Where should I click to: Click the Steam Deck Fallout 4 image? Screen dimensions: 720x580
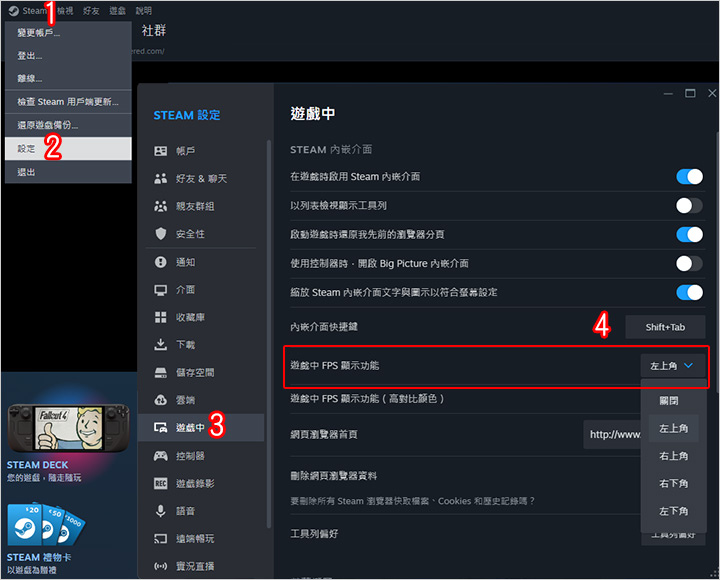[68, 428]
